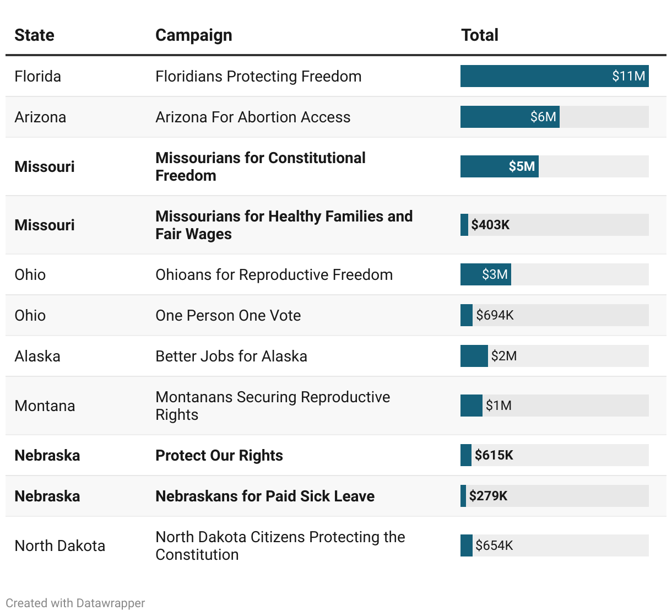
Task: Select Nebraskans for Paid Sick Leave row
Action: pos(264,496)
